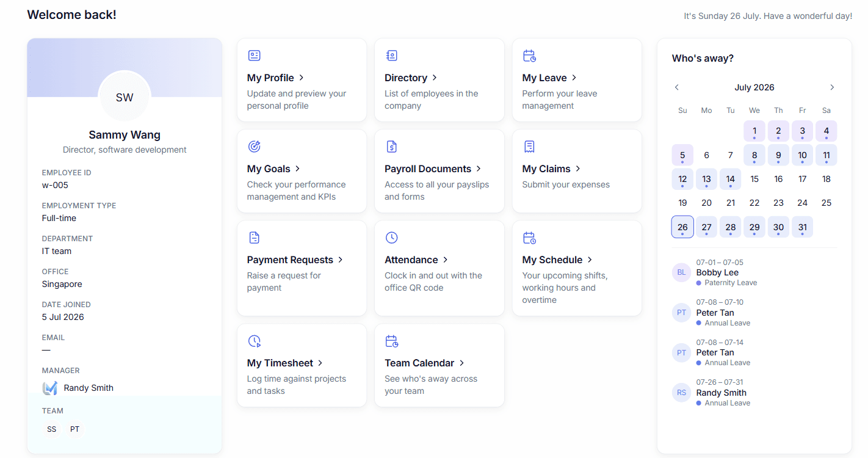Click the Payroll Documents dollar file icon
The height and width of the screenshot is (458, 868).
[x=392, y=147]
